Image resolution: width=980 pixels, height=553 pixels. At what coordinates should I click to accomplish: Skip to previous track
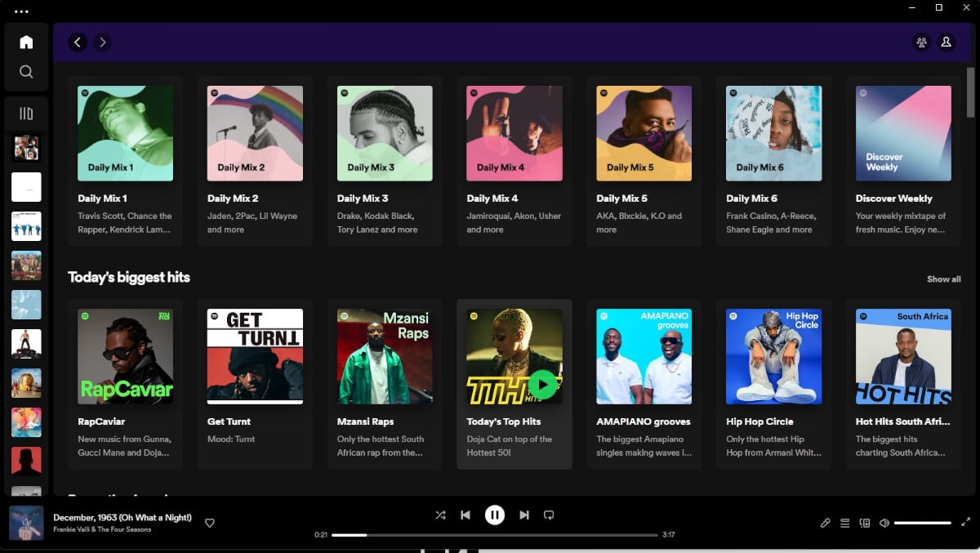point(465,515)
